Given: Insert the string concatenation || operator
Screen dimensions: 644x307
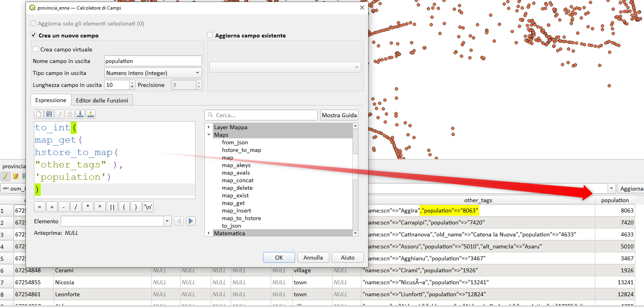Looking at the screenshot, I should pyautogui.click(x=112, y=207).
